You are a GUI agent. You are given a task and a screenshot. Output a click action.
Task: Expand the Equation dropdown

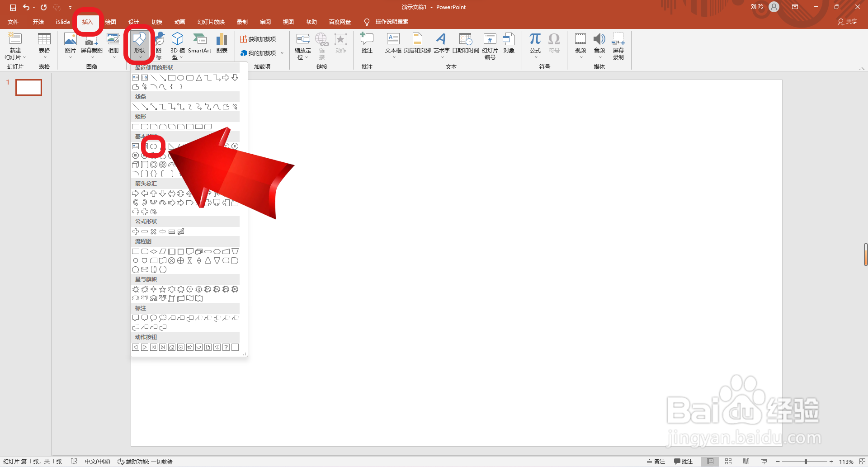(535, 57)
